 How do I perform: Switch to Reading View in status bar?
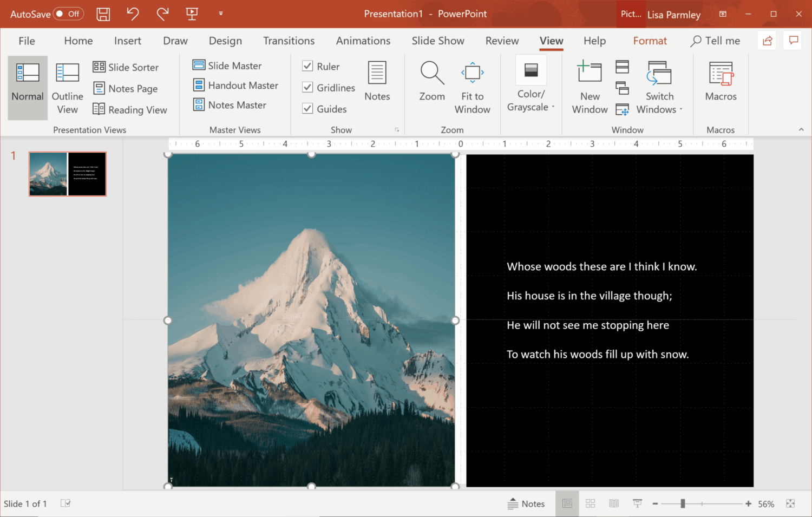coord(614,503)
